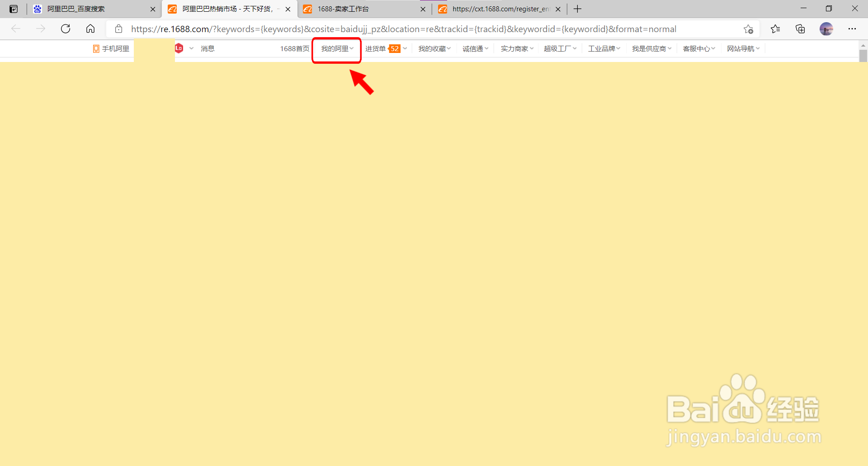Close the 阿里巴巴热销市场 tab
Image resolution: width=868 pixels, height=466 pixels.
288,9
